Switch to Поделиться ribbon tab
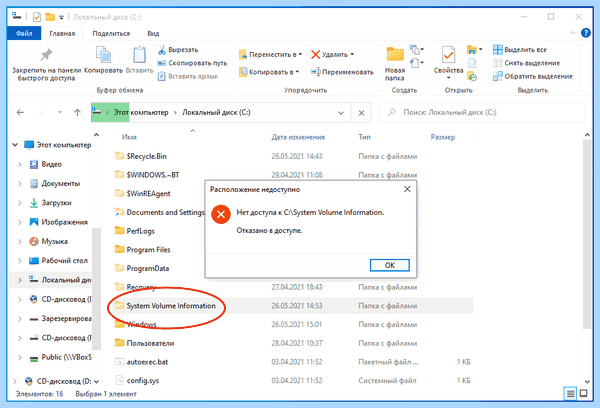The height and width of the screenshot is (408, 600). (x=111, y=33)
